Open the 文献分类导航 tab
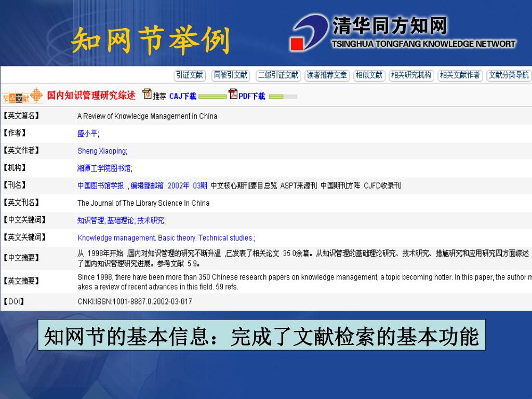 pos(509,75)
